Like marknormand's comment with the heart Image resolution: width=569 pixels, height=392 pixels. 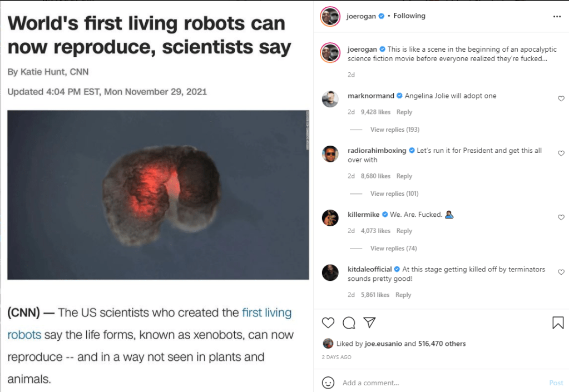click(x=561, y=98)
